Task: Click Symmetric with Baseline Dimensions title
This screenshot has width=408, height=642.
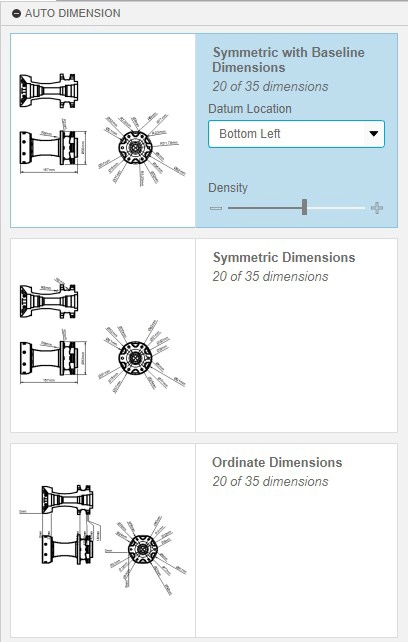Action: [x=288, y=60]
